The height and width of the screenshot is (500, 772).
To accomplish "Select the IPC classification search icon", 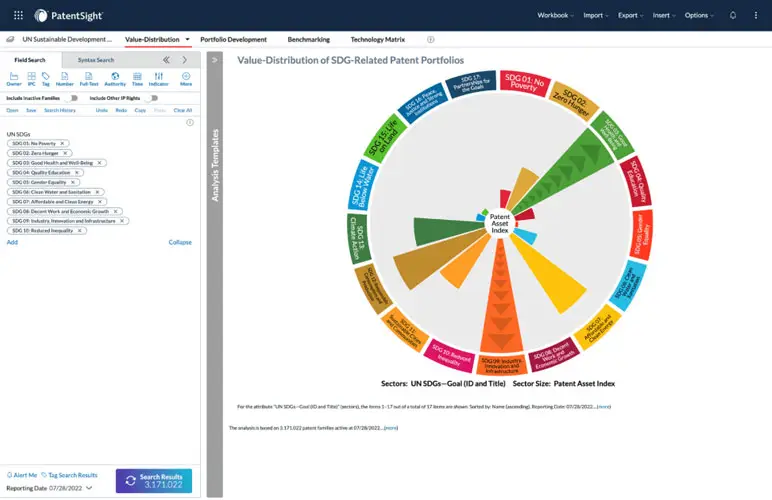I will point(31,78).
